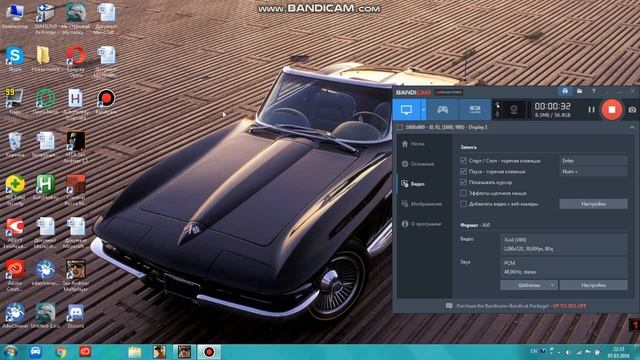Open record Settings button beside webcam option

[593, 204]
